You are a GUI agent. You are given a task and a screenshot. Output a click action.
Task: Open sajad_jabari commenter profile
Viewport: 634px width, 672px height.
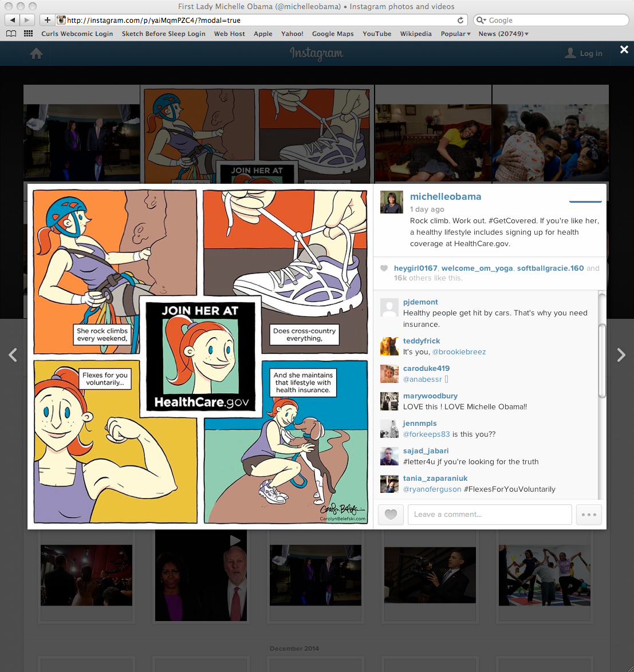(426, 451)
